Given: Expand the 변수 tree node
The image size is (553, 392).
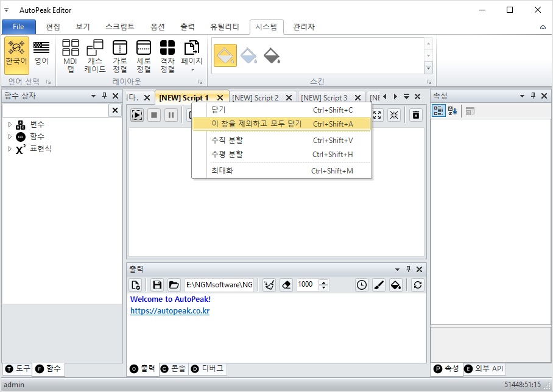Looking at the screenshot, I should (10, 124).
